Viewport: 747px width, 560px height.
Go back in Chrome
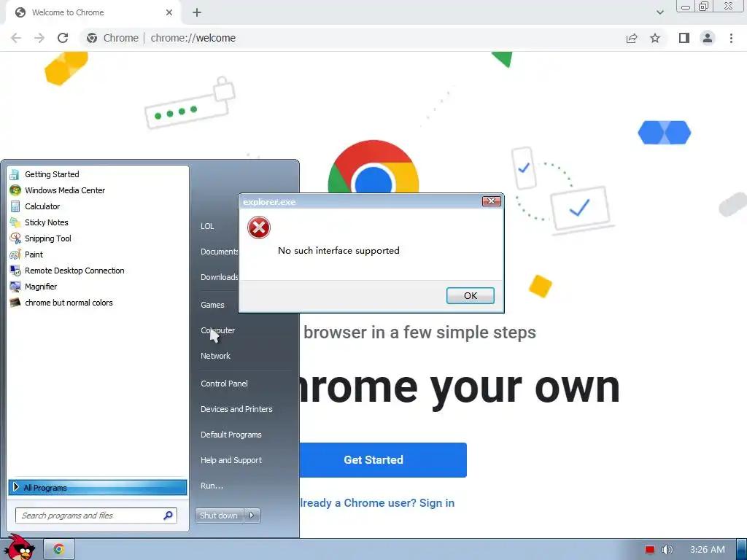pyautogui.click(x=16, y=38)
